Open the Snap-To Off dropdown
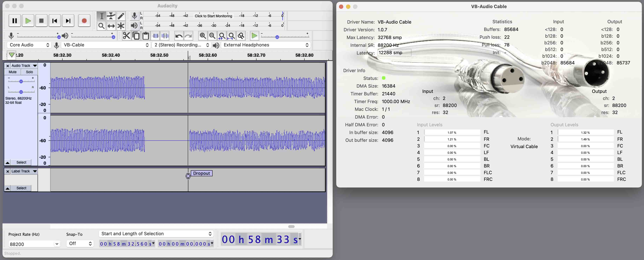 coord(80,243)
